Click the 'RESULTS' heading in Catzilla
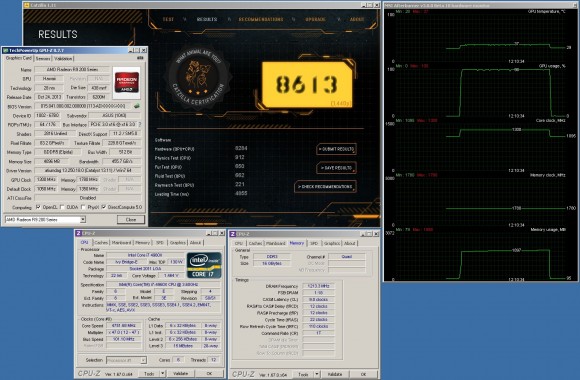This screenshot has width=580, height=380. [58, 34]
